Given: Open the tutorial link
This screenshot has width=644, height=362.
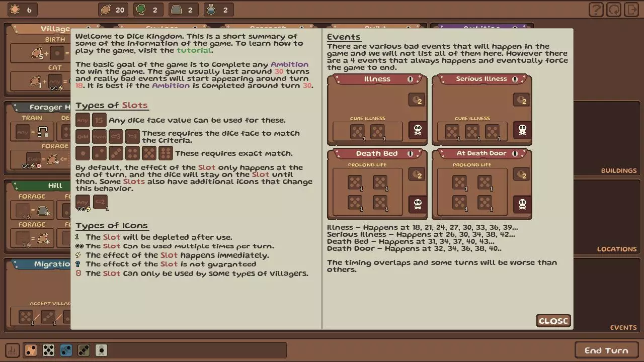Looking at the screenshot, I should click(194, 50).
